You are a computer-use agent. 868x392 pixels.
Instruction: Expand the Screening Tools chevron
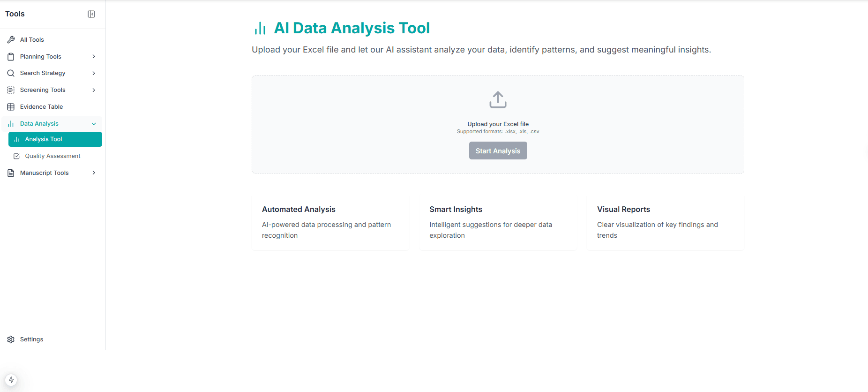click(94, 90)
